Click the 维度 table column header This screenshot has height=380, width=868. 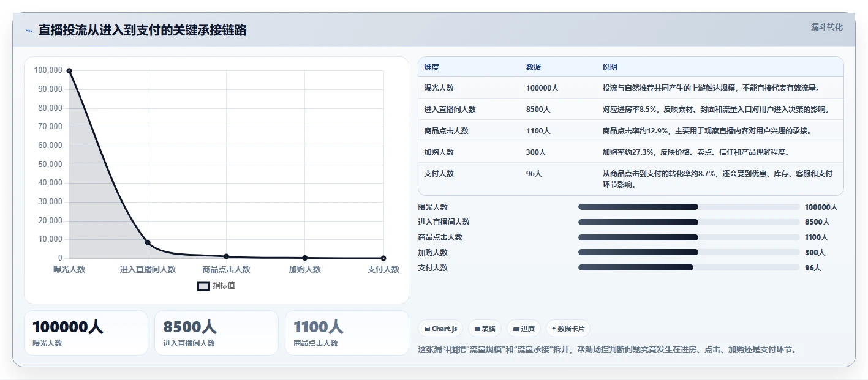pyautogui.click(x=432, y=67)
